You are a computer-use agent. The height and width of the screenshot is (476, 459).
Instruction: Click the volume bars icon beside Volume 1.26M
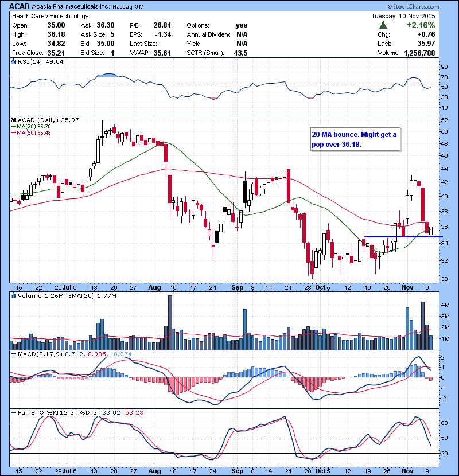pyautogui.click(x=13, y=295)
